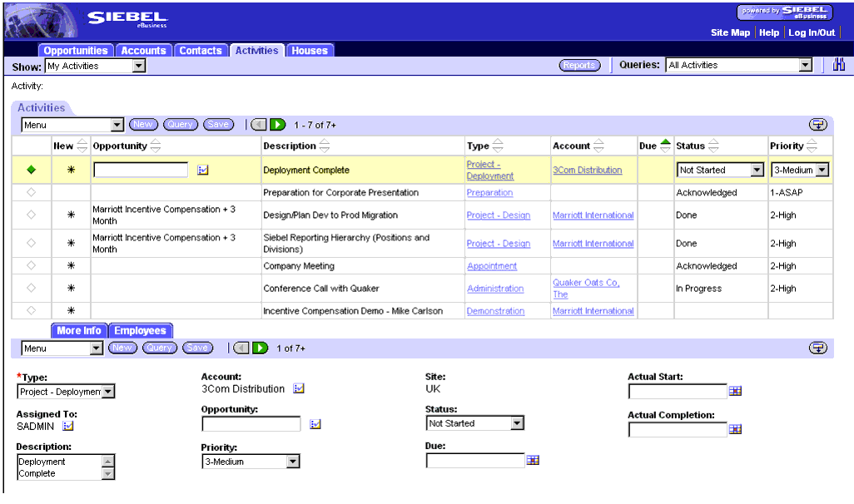This screenshot has height=504, width=854.
Task: Open the Help link
Action: [x=769, y=32]
